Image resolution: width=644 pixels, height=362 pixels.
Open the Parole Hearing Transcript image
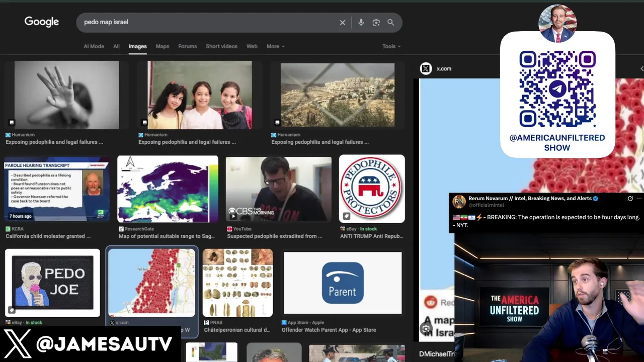[x=57, y=189]
